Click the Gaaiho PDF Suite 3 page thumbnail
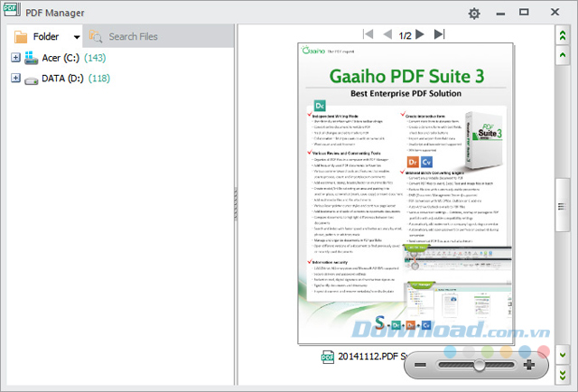Image resolution: width=578 pixels, height=392 pixels. (406, 193)
